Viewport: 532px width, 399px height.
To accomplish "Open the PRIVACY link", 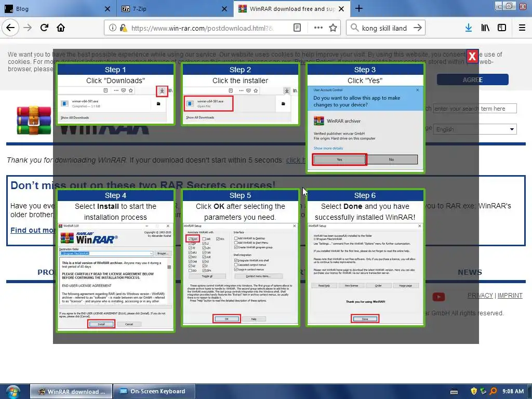I will click(x=480, y=296).
